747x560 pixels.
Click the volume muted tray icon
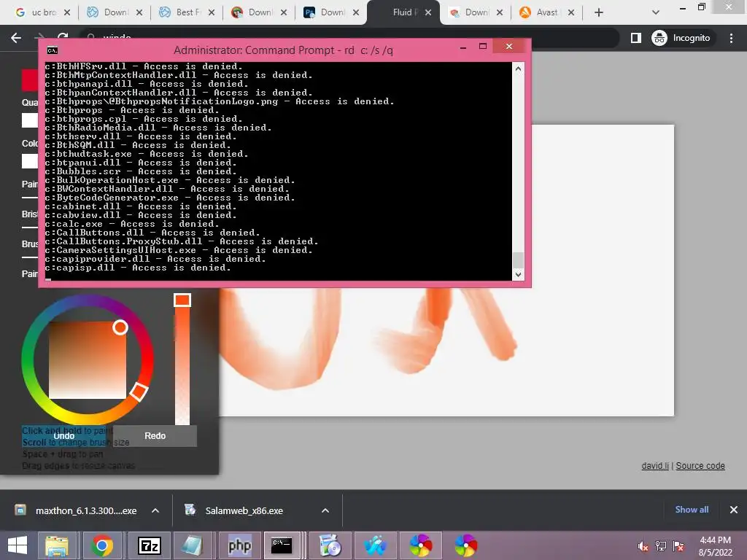(643, 545)
